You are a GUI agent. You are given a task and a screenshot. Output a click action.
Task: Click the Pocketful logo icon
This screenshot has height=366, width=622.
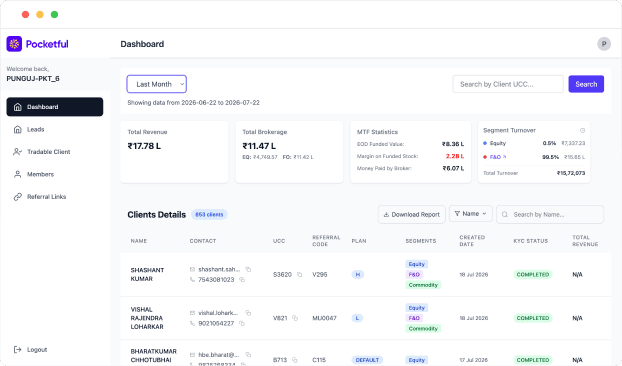pyautogui.click(x=14, y=44)
